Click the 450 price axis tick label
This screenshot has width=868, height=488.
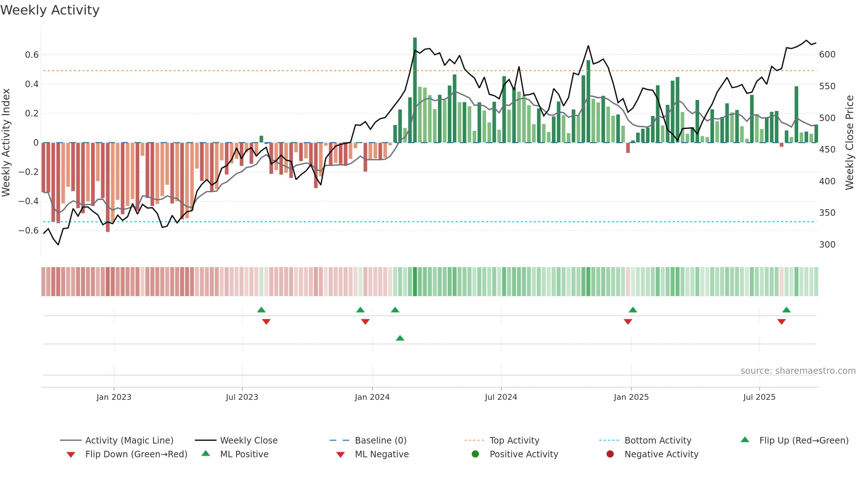827,150
